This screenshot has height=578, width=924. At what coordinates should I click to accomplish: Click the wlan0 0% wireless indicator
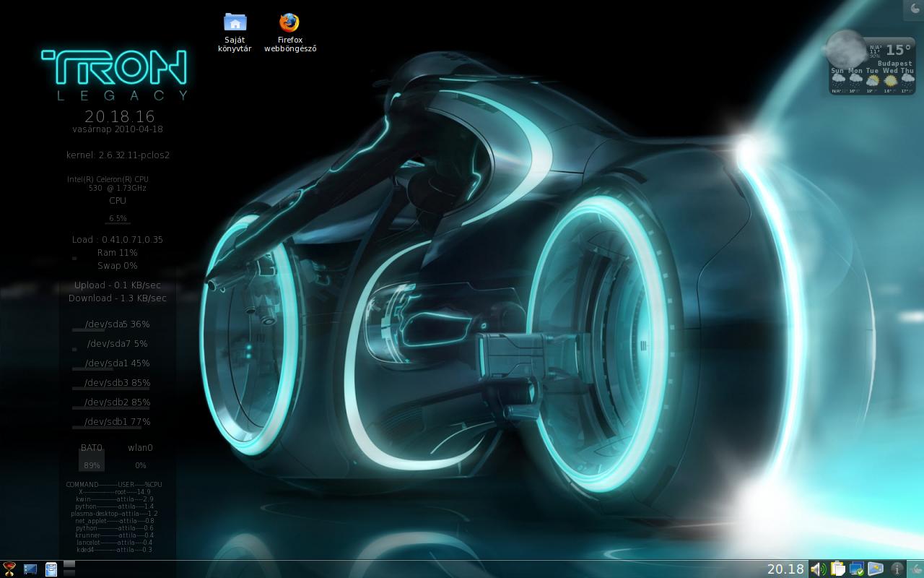point(141,457)
